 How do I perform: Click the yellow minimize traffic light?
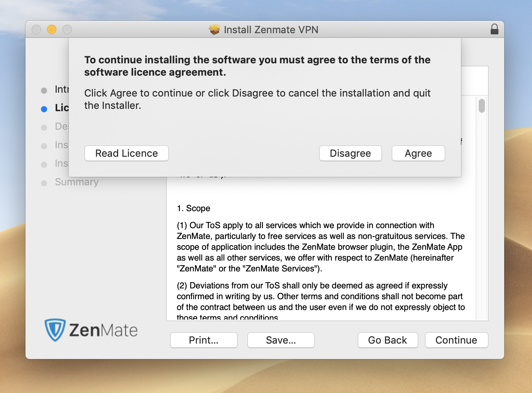coord(51,29)
